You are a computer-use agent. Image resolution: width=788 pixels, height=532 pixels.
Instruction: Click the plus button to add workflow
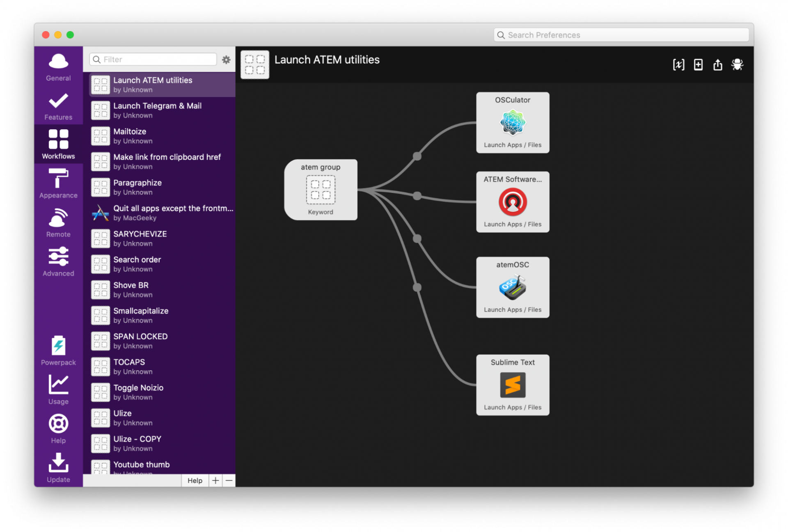coord(215,480)
